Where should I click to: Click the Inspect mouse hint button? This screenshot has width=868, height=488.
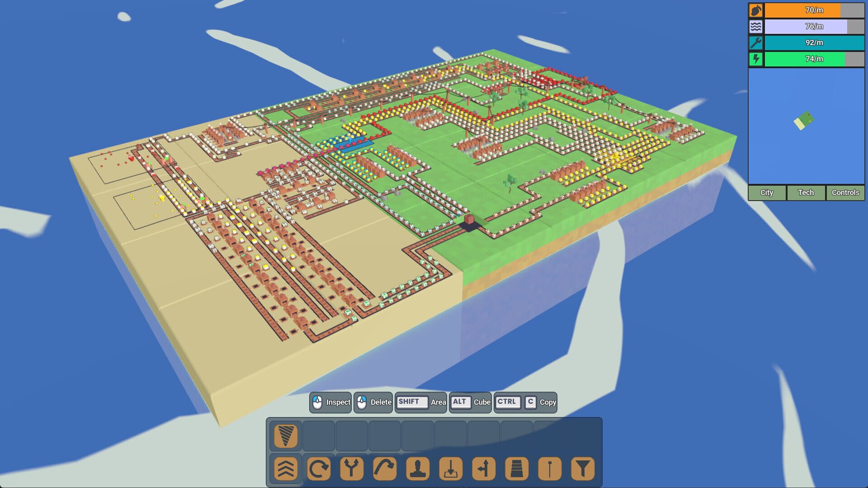330,402
